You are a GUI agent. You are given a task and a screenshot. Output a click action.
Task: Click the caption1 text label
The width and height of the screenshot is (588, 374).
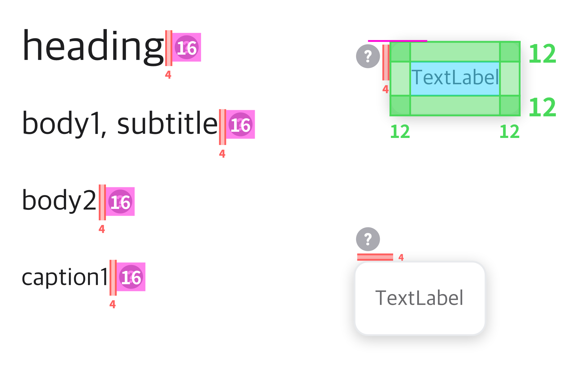[65, 277]
